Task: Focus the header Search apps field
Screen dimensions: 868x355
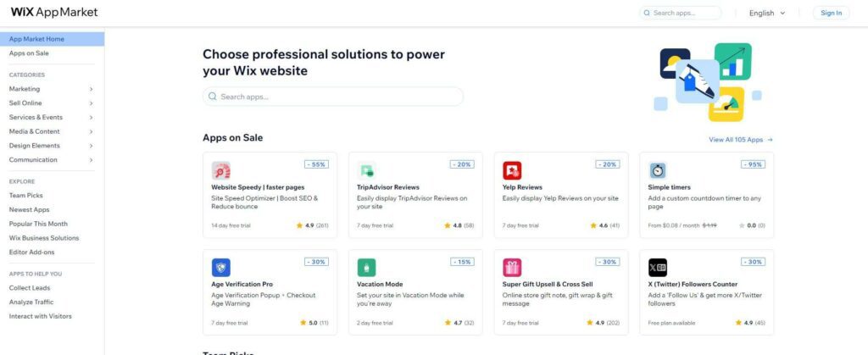Action: pyautogui.click(x=681, y=13)
